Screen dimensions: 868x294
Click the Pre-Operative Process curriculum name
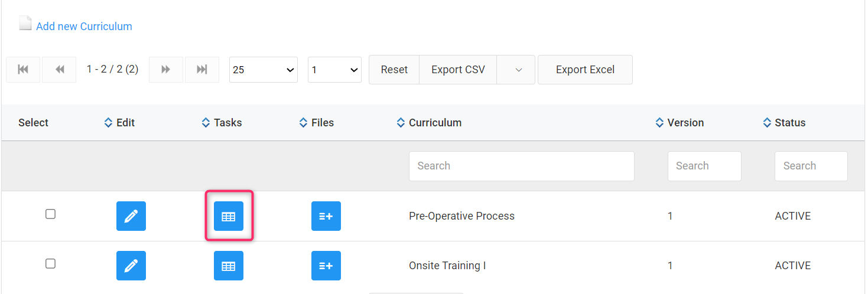[461, 216]
